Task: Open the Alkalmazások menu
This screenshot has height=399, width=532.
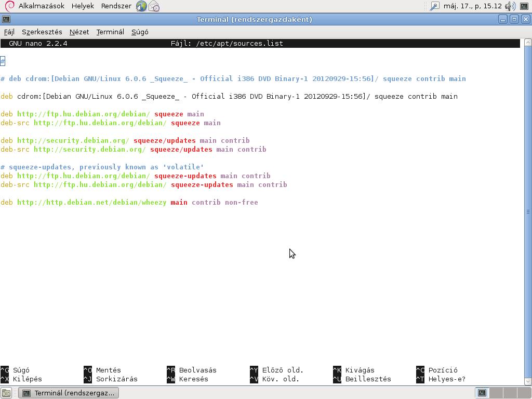Action: coord(42,6)
